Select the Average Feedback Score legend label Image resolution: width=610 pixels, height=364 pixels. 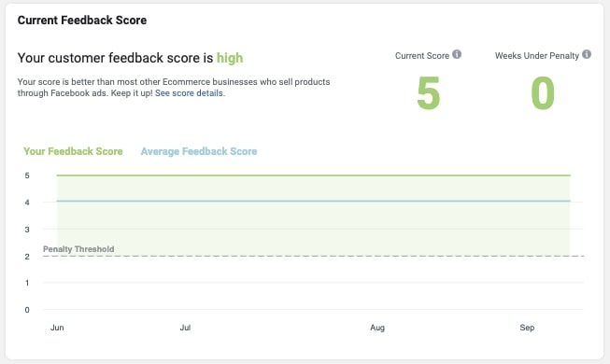tap(199, 151)
